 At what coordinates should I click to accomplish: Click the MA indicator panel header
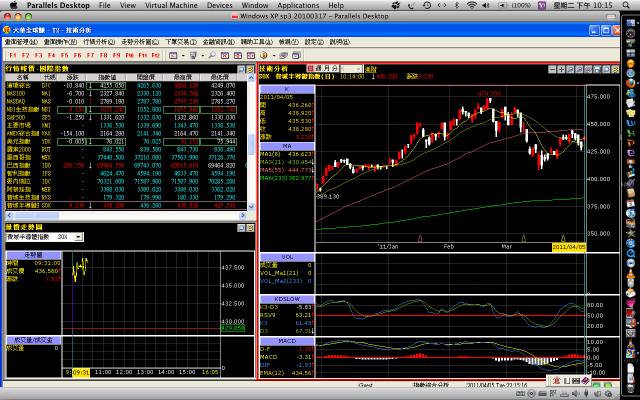pyautogui.click(x=287, y=146)
